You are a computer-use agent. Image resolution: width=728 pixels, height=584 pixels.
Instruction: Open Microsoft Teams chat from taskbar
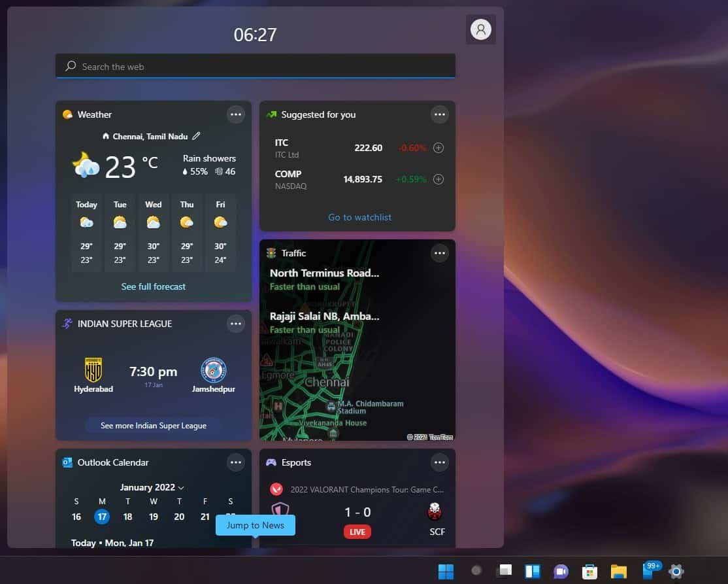[561, 570]
